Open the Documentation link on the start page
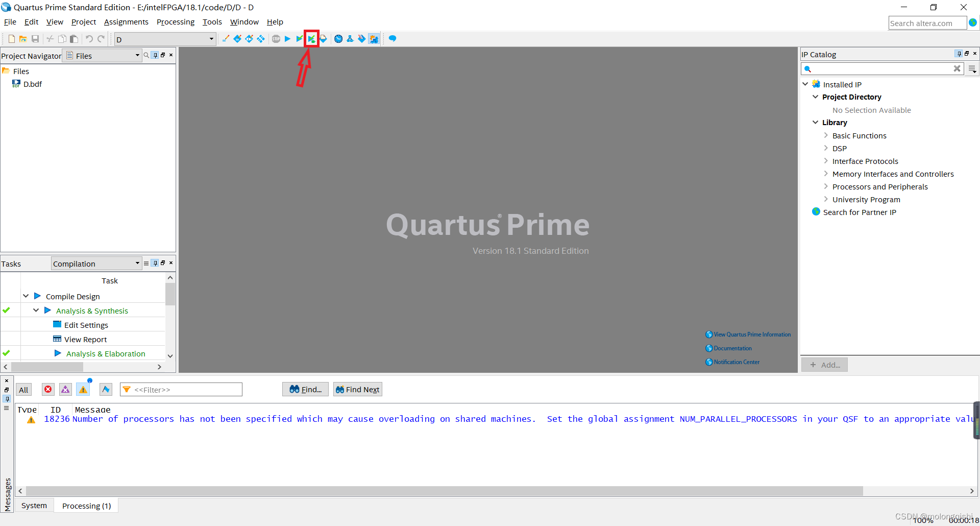Screen dimensions: 980x526 (732, 348)
